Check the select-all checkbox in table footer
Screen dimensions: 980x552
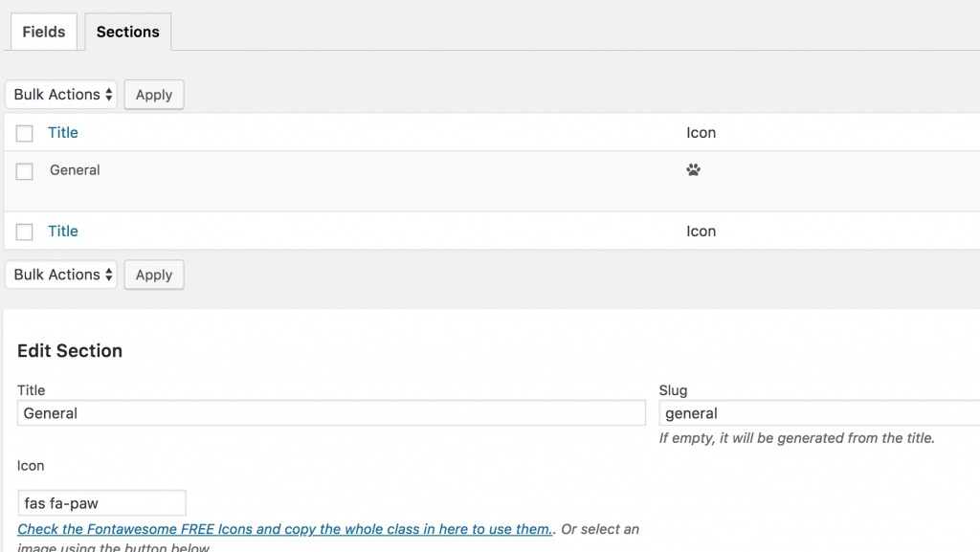(24, 232)
